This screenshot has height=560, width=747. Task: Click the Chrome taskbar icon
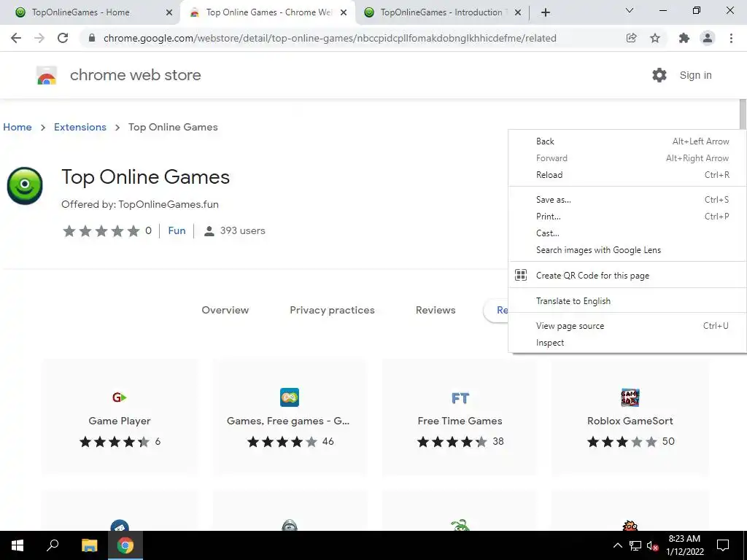pyautogui.click(x=125, y=545)
